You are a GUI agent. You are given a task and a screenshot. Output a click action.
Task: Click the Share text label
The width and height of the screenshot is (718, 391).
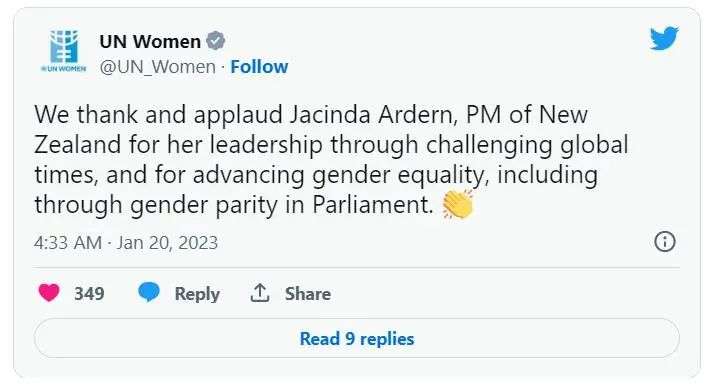click(308, 294)
